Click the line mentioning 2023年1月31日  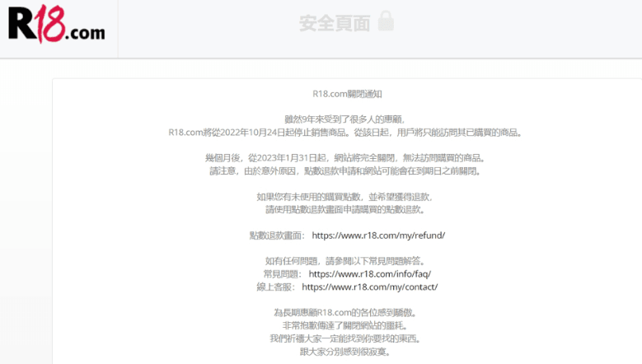point(345,158)
